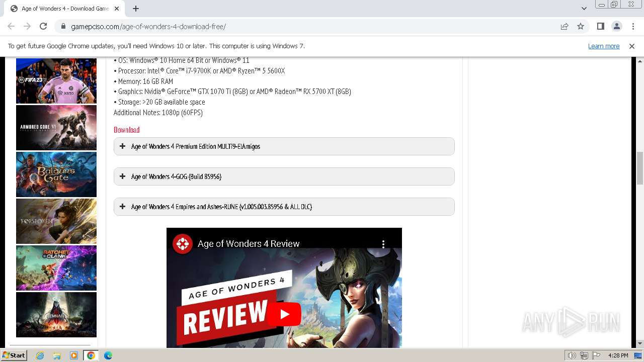Expand Age of Wonders 4 Empires and Ashes-RUNE
This screenshot has width=644, height=362.
284,207
